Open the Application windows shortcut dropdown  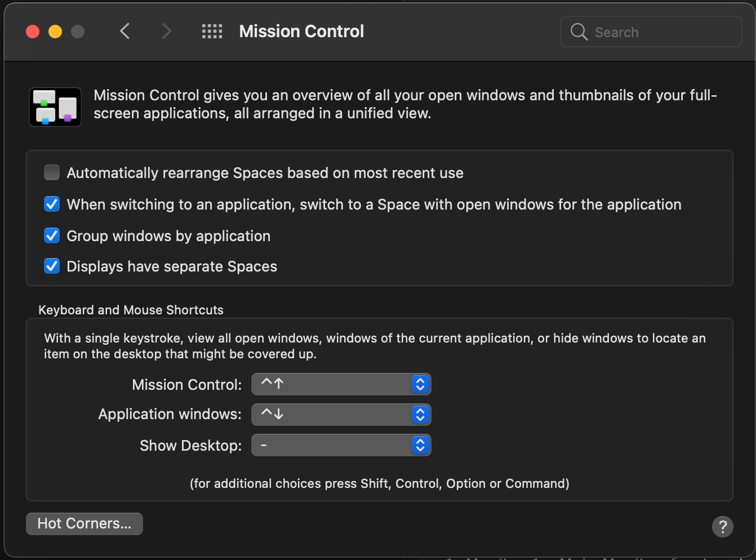pyautogui.click(x=341, y=415)
